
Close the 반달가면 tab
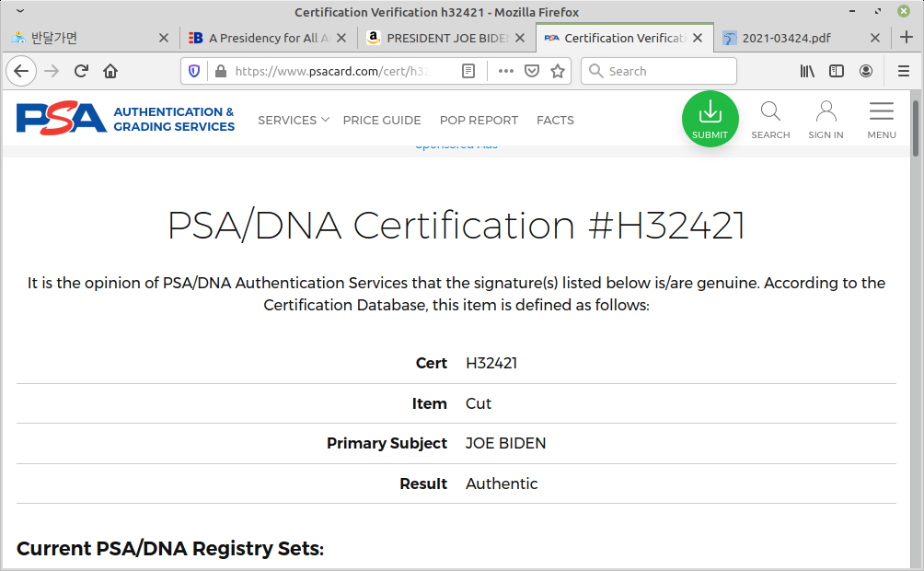point(164,38)
